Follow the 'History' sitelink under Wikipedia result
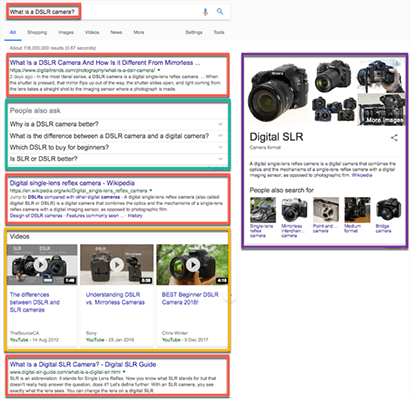The height and width of the screenshot is (400, 410). pos(135,216)
